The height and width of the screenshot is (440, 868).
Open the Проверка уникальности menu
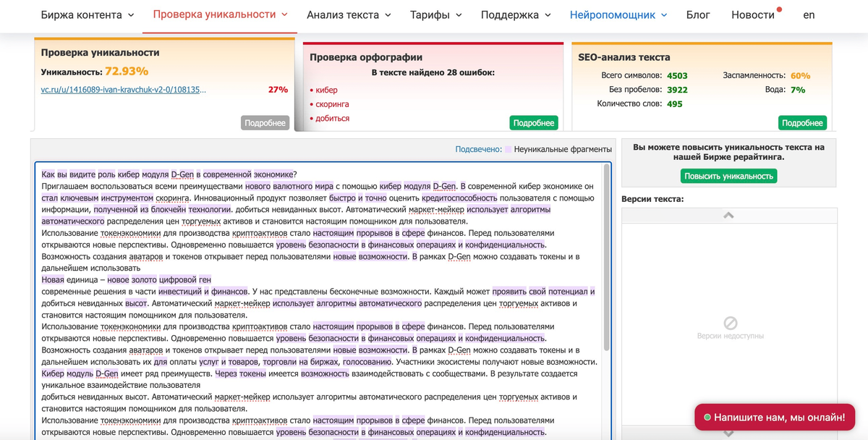click(x=220, y=14)
